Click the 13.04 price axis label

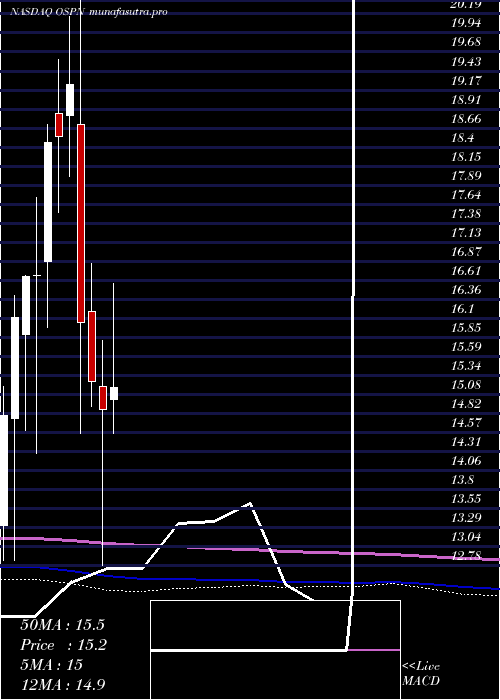click(466, 537)
